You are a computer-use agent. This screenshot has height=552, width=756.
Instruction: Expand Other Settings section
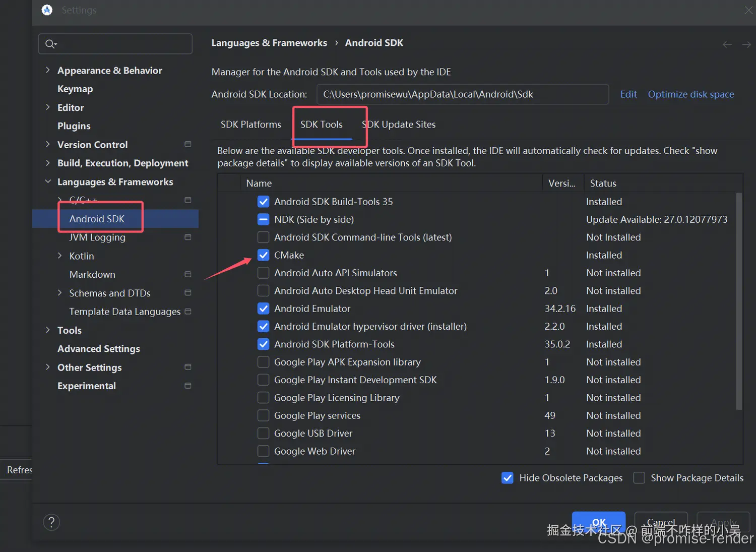(x=48, y=367)
